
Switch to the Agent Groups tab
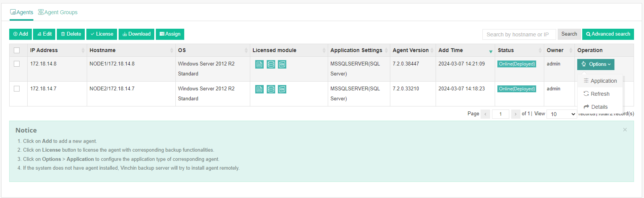[x=58, y=12]
